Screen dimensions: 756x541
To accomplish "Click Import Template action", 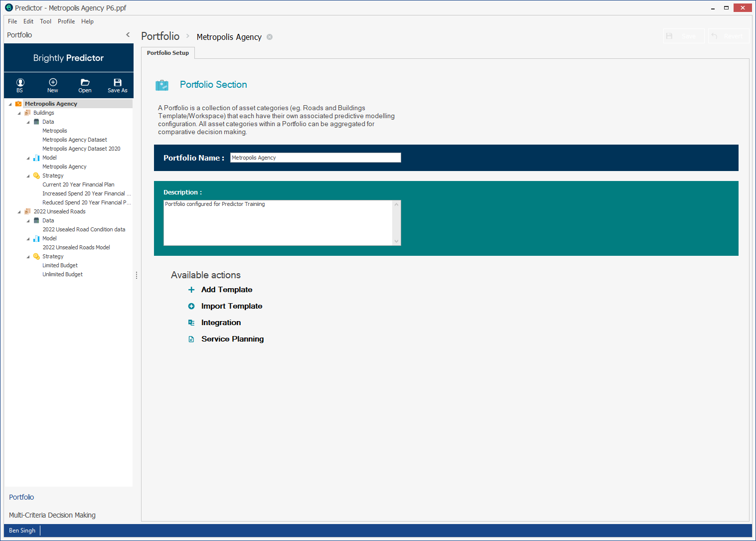I will click(x=232, y=306).
